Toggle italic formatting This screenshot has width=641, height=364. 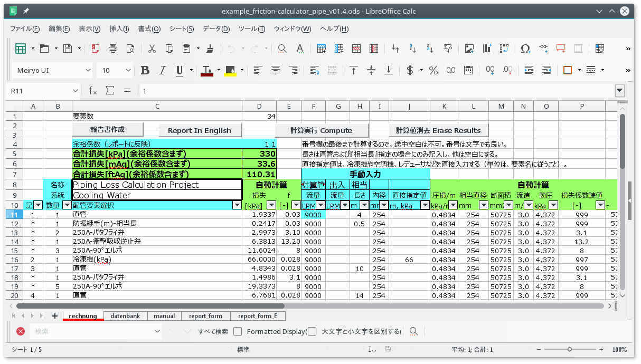pos(163,70)
